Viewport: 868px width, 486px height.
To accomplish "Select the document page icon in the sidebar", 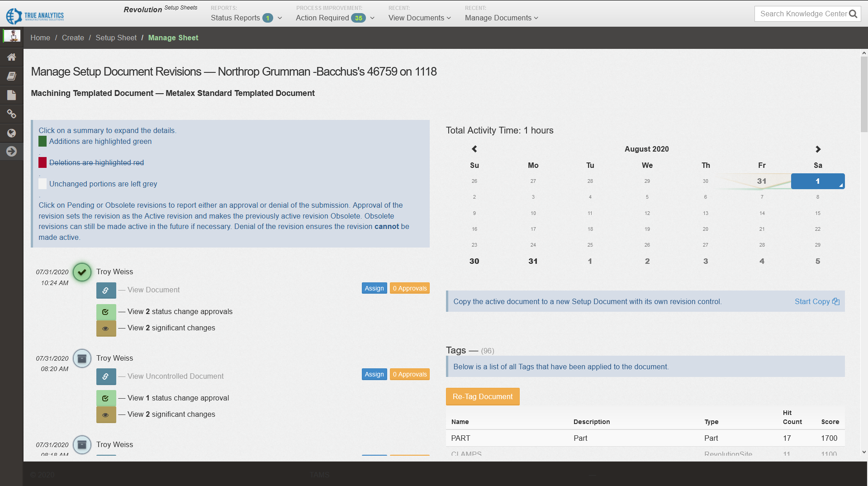I will [x=11, y=95].
